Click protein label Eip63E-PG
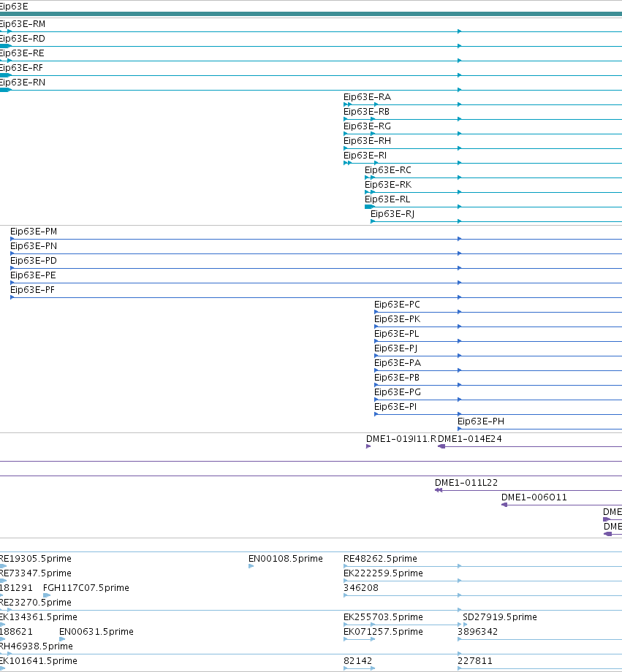622x672 pixels. pos(398,392)
